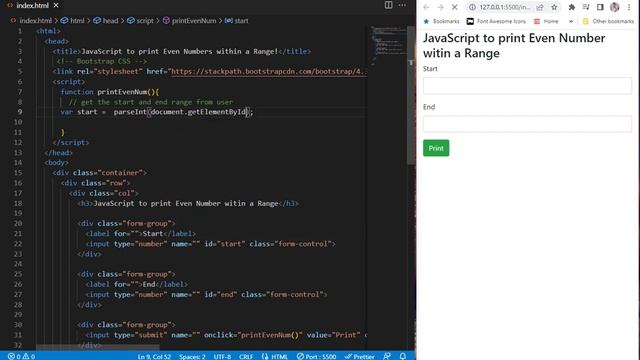Open the Bookmarks item in the bookmarks bar
The height and width of the screenshot is (360, 640).
click(x=441, y=21)
